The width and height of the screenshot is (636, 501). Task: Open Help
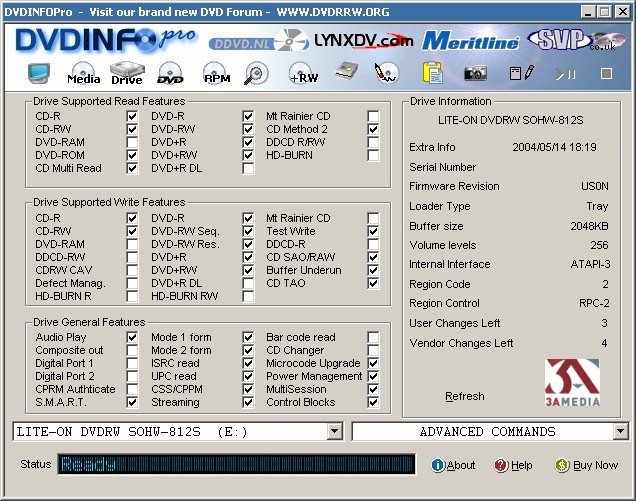(x=513, y=465)
